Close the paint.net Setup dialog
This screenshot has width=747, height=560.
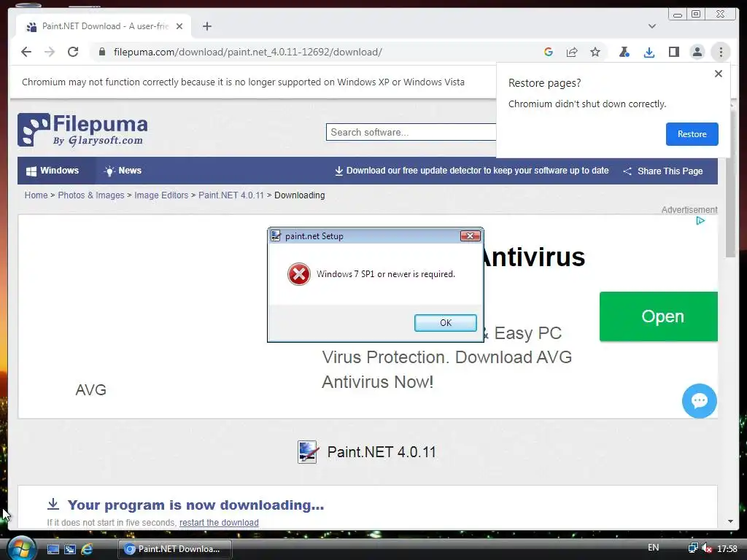(x=471, y=236)
